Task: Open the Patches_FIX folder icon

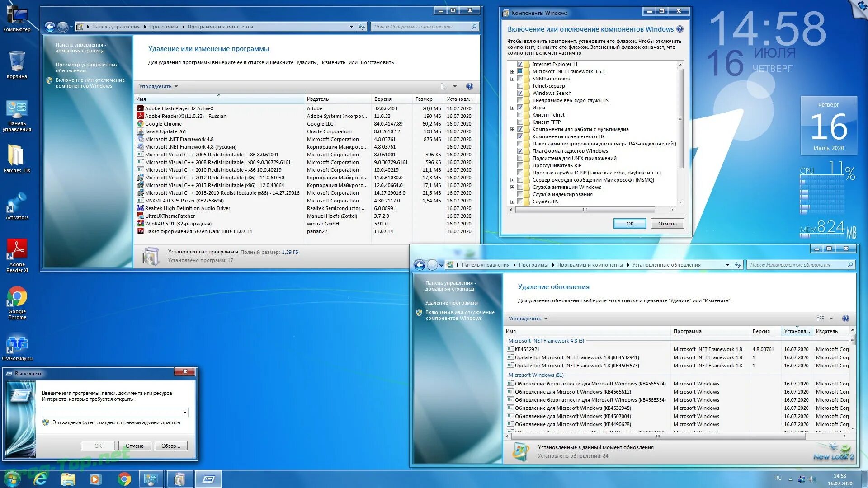Action: coord(17,156)
